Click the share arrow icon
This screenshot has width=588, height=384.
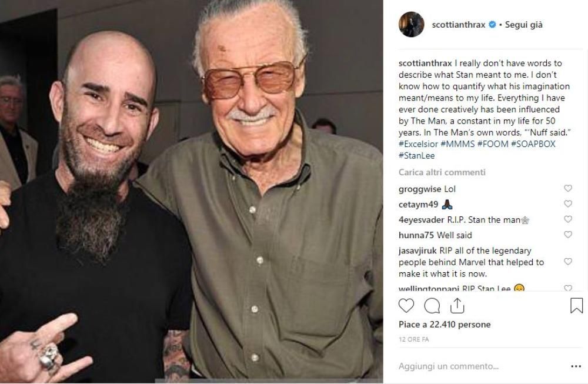coord(457,305)
